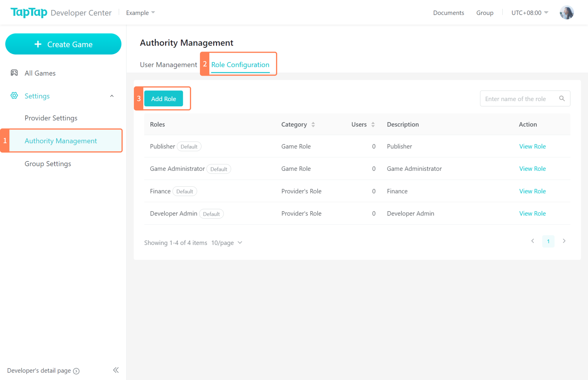Click the search magnifier icon

pyautogui.click(x=562, y=98)
